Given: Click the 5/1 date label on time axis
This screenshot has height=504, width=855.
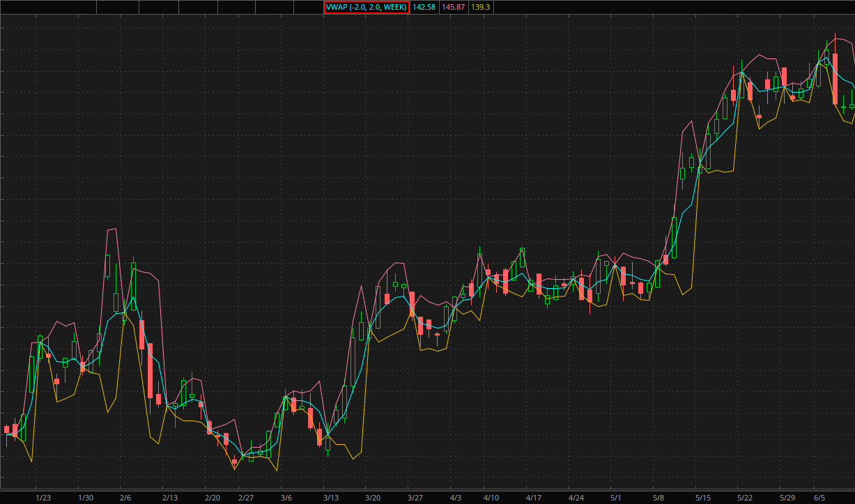Looking at the screenshot, I should pos(616,498).
